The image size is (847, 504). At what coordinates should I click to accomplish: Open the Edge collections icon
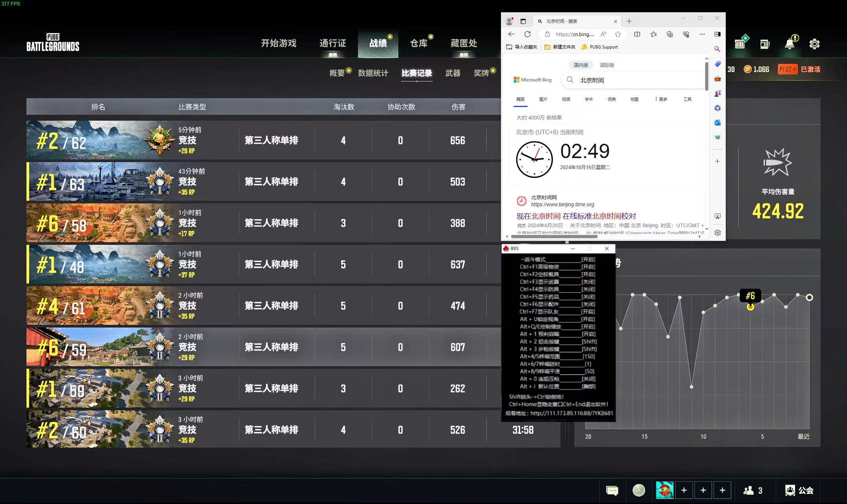tap(670, 34)
